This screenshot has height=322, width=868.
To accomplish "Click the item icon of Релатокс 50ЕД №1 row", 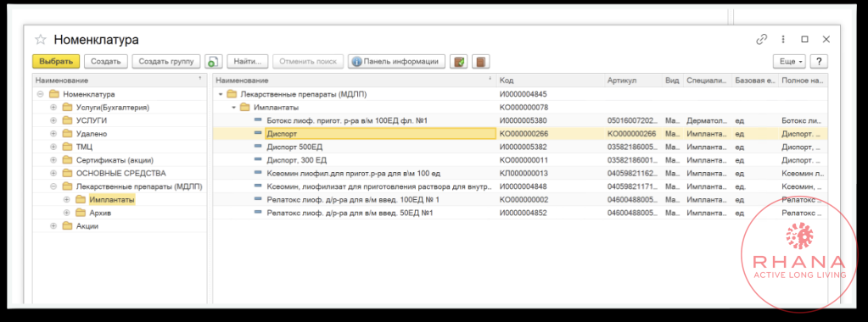I will (257, 213).
